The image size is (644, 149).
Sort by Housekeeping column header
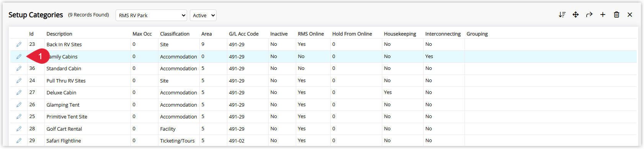pyautogui.click(x=400, y=34)
